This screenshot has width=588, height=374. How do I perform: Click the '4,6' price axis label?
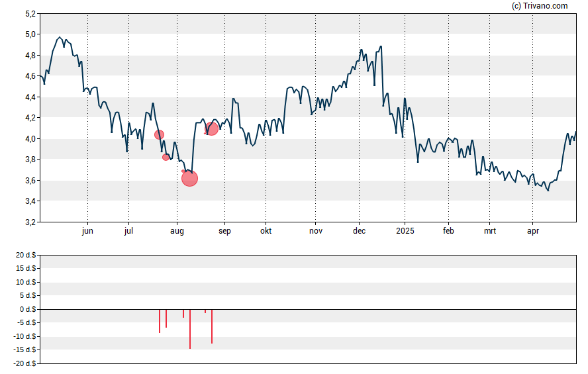point(30,76)
